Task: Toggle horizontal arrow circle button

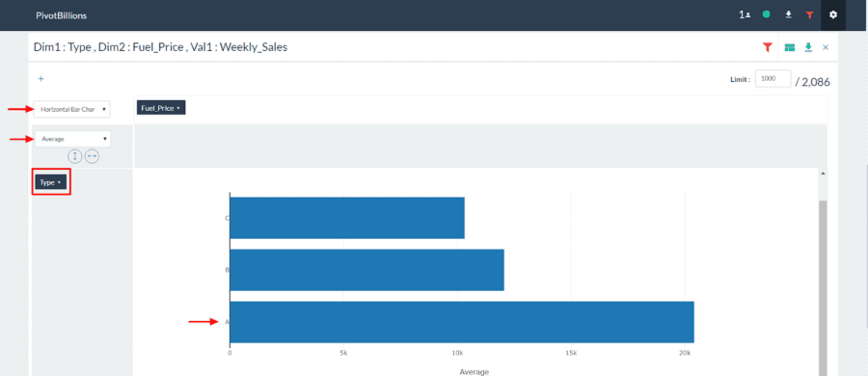Action: click(x=92, y=157)
